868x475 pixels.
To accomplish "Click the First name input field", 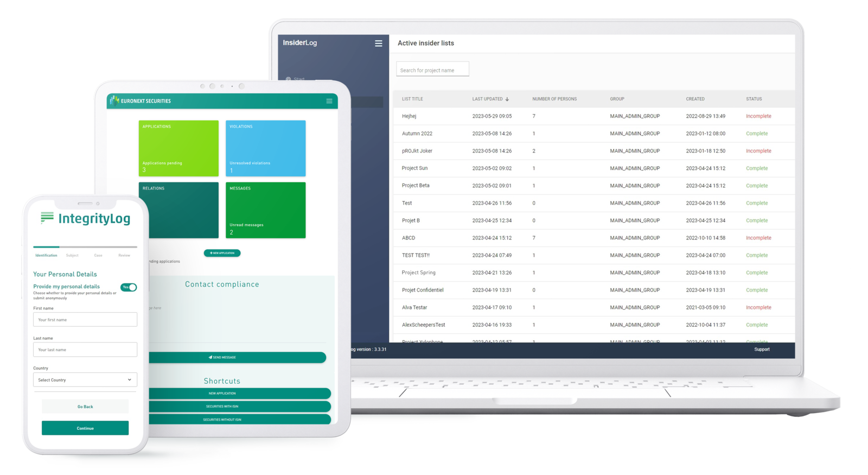I will pos(85,320).
